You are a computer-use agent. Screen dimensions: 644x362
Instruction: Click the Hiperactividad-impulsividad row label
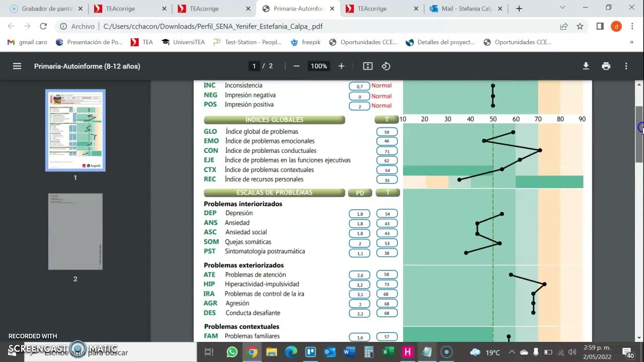click(x=262, y=284)
